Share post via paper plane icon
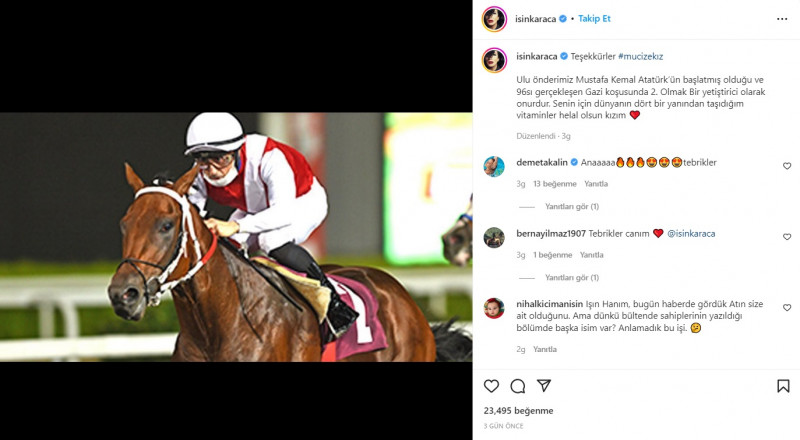The width and height of the screenshot is (800, 440). tap(544, 385)
